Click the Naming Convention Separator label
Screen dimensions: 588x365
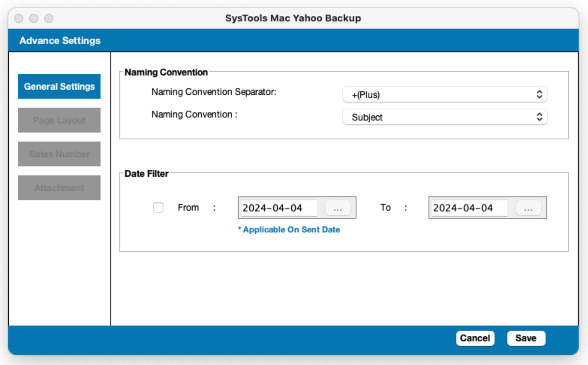tap(214, 92)
